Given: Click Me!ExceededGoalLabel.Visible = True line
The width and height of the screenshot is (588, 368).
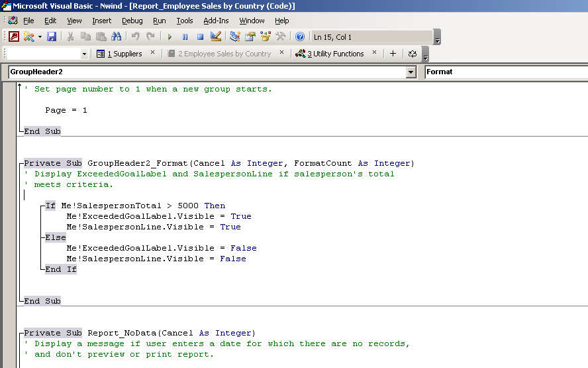Looking at the screenshot, I should (x=159, y=216).
